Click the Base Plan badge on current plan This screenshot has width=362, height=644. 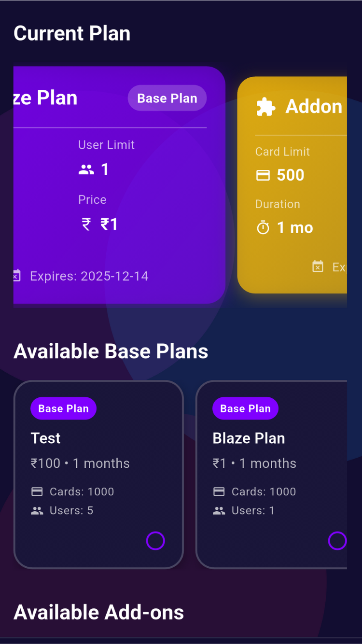pyautogui.click(x=167, y=98)
